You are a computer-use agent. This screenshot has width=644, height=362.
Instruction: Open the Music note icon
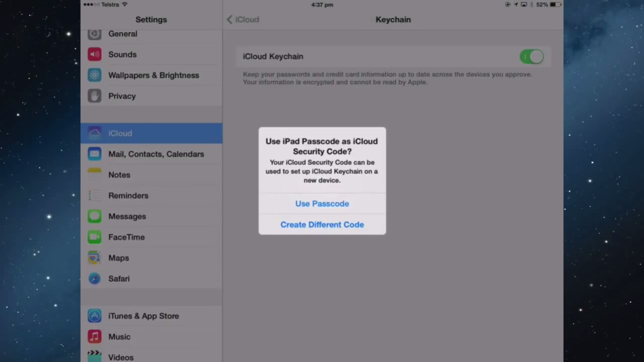[x=95, y=337]
